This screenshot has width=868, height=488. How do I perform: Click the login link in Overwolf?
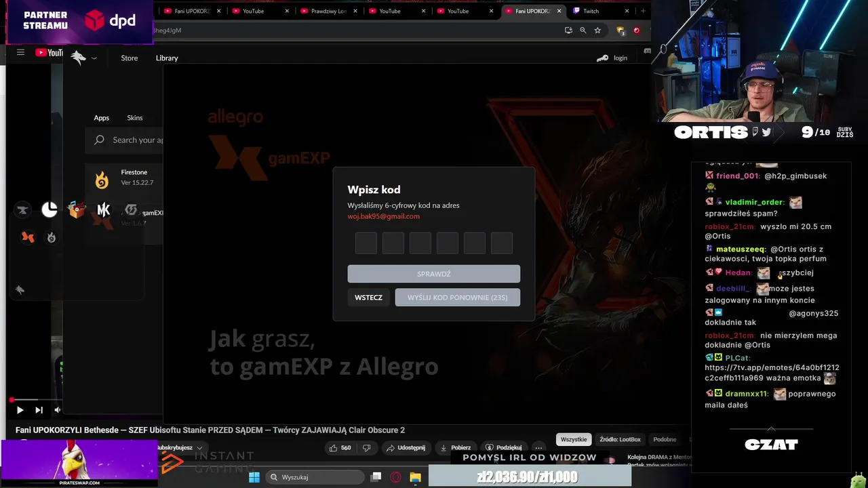(620, 58)
